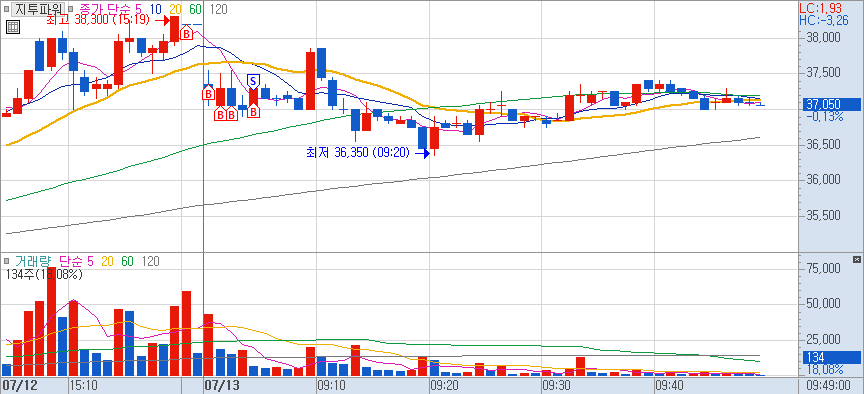Select the price chart's 5 moving-average label

coord(139,9)
